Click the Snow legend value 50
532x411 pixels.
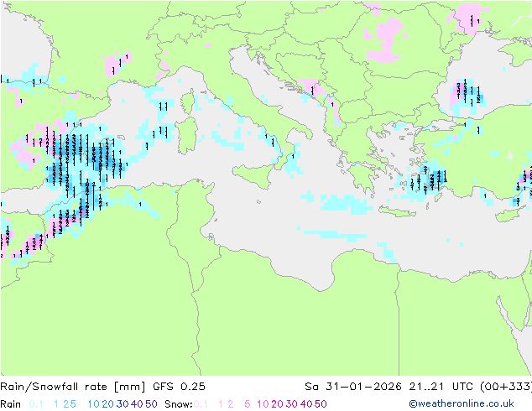[x=321, y=404]
